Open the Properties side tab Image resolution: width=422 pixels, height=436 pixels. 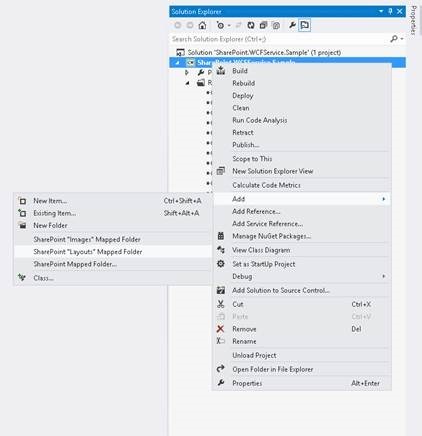[414, 20]
